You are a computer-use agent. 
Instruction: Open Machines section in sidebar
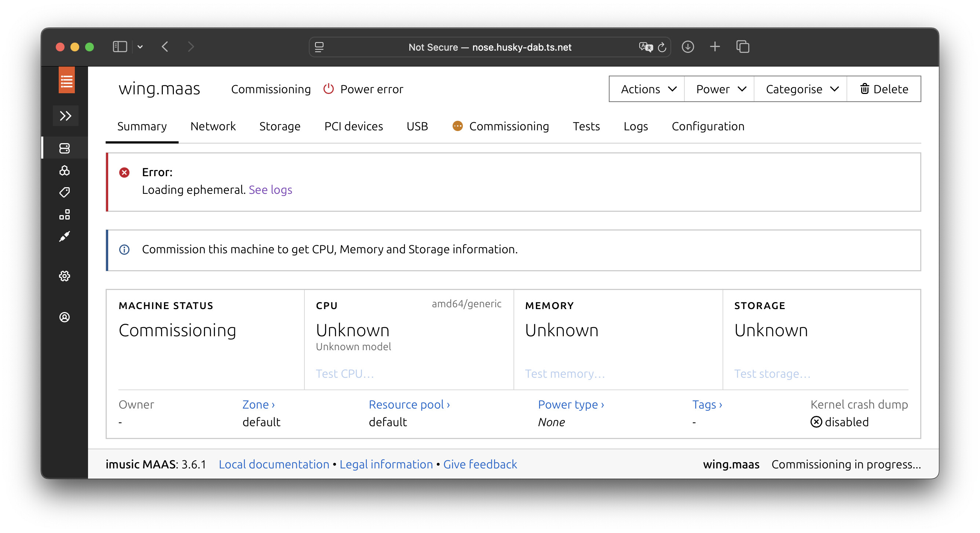coord(65,148)
